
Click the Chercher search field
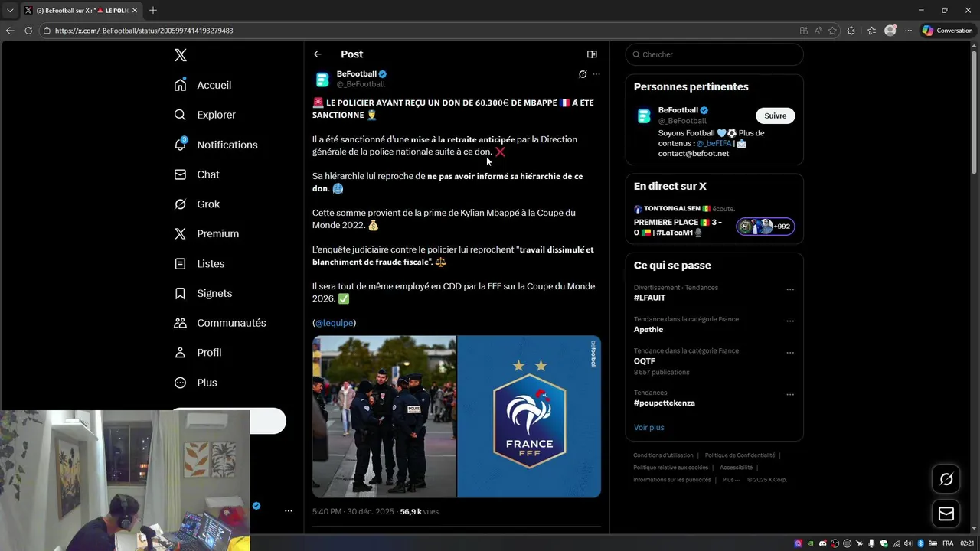pos(714,54)
